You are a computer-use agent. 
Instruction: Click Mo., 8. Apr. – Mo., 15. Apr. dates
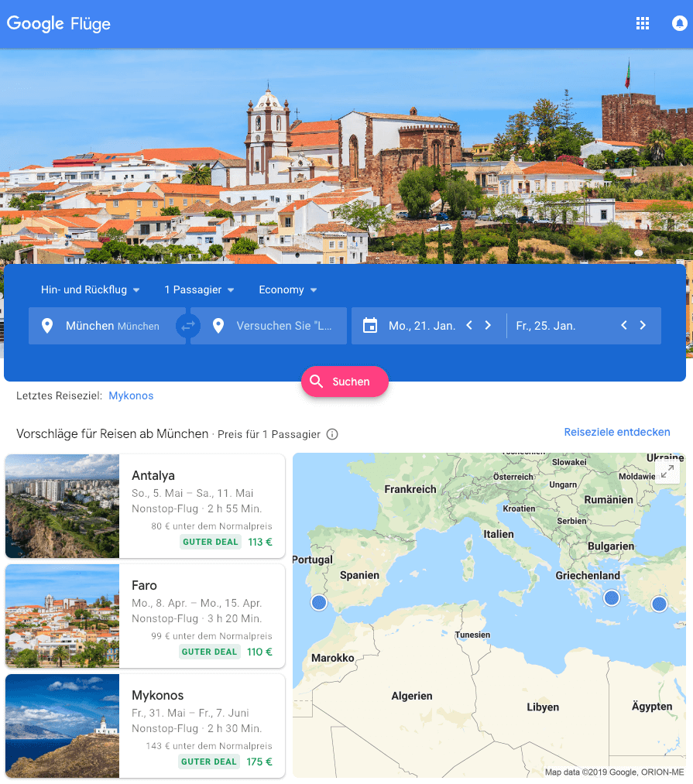point(197,603)
